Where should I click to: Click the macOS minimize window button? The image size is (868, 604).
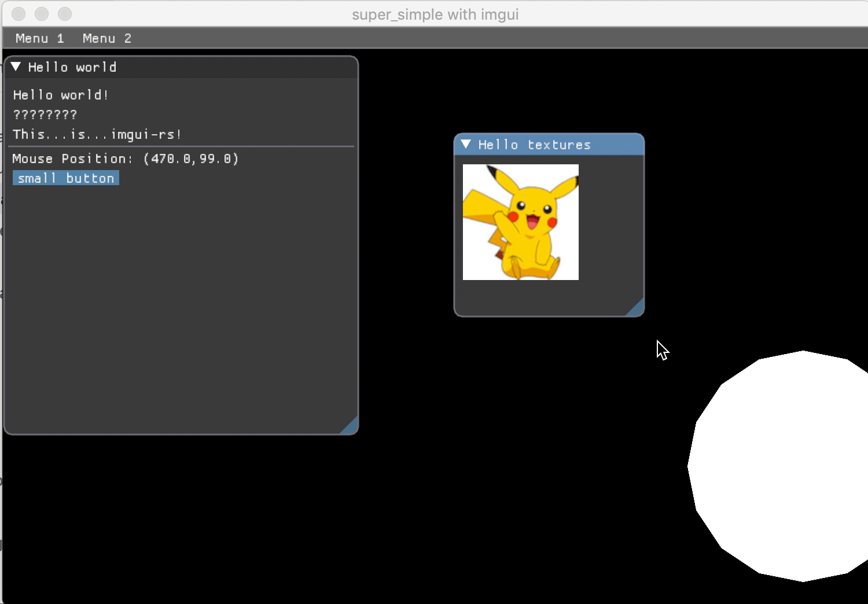(x=42, y=14)
